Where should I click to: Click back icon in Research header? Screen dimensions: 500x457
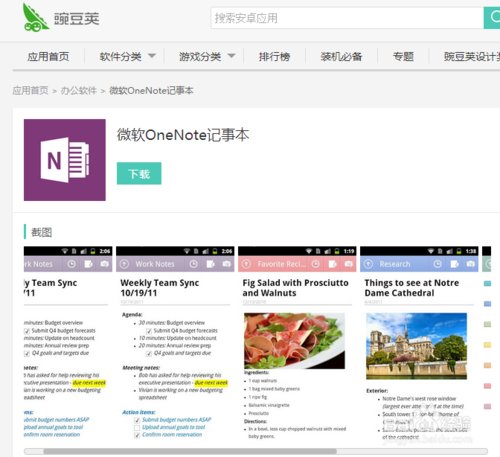click(368, 264)
